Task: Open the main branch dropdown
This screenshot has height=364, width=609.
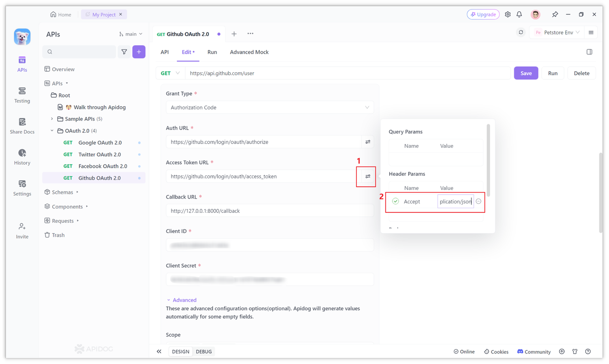Action: pyautogui.click(x=131, y=34)
